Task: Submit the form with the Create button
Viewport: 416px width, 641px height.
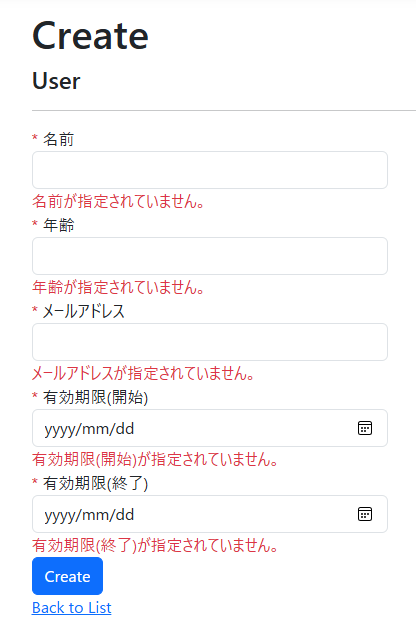Action: pyautogui.click(x=67, y=576)
